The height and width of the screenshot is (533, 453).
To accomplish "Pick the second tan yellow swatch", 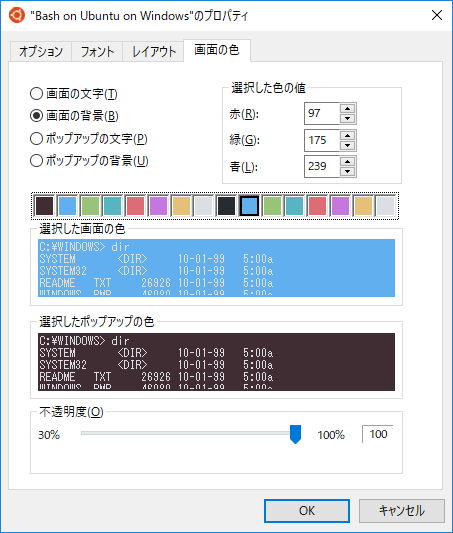I will pyautogui.click(x=363, y=206).
